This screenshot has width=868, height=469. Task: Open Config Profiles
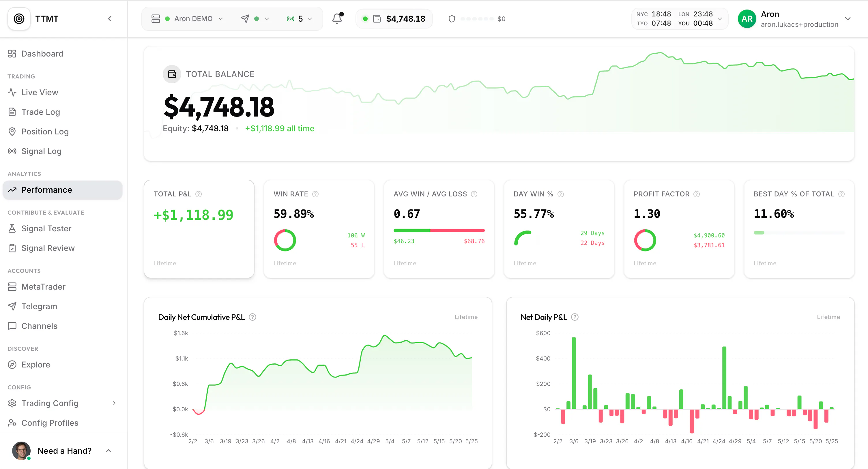[63, 423]
